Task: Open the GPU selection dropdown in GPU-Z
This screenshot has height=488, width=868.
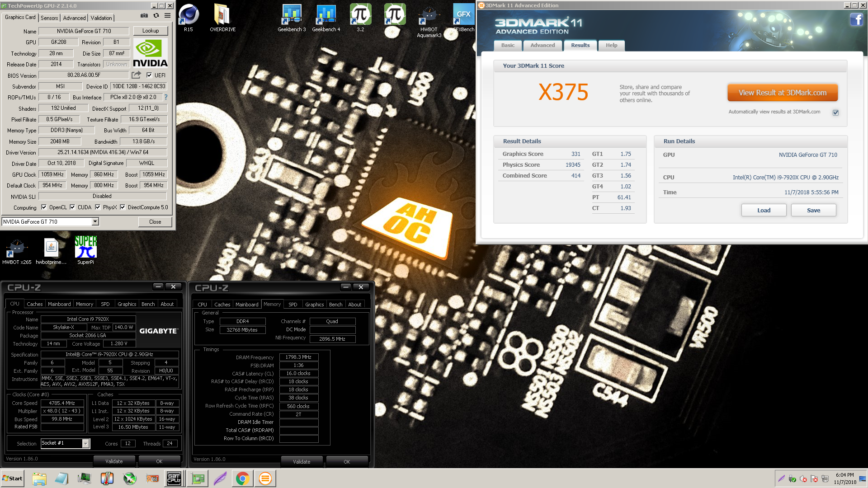Action: point(95,221)
